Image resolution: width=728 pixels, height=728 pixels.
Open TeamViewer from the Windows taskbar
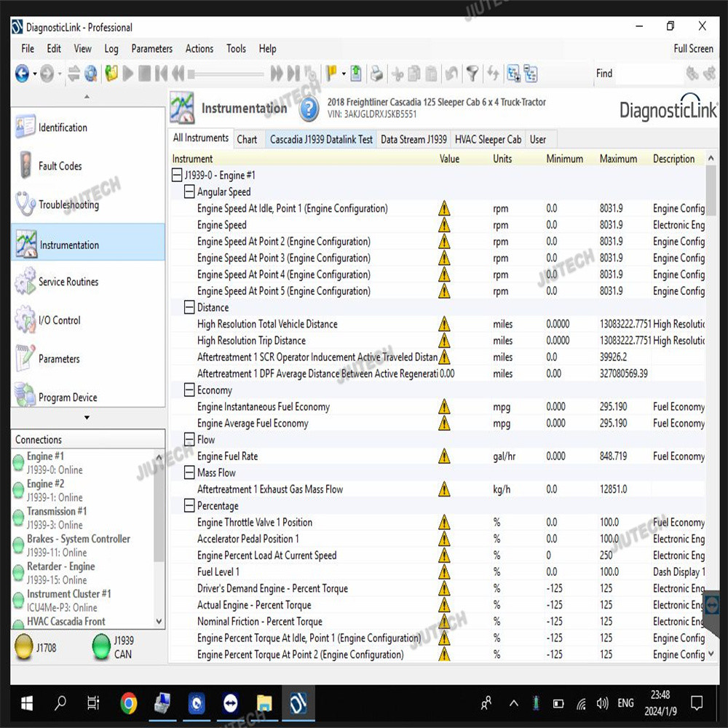point(230,703)
